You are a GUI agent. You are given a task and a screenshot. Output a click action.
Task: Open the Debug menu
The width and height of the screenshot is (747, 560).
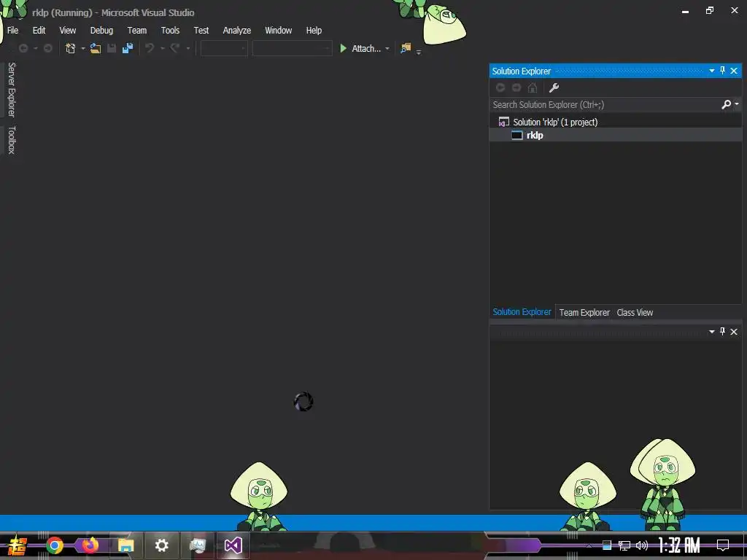(101, 31)
